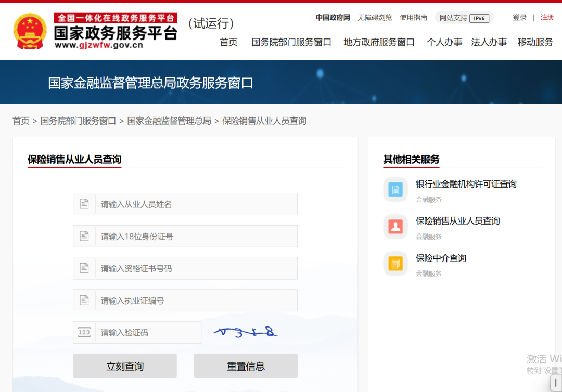Open 国务院部门服务窗口 in main navigation
This screenshot has height=392, width=562.
point(291,42)
